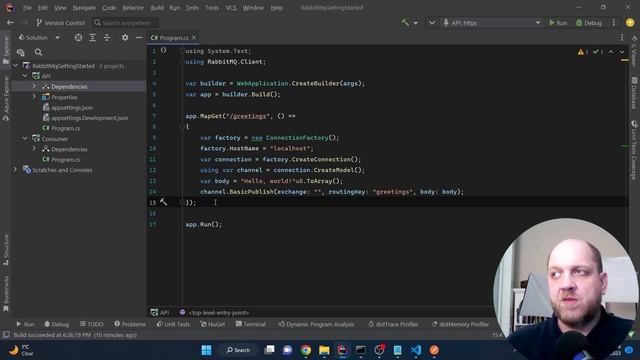Open the Run tool window tab

(25, 324)
